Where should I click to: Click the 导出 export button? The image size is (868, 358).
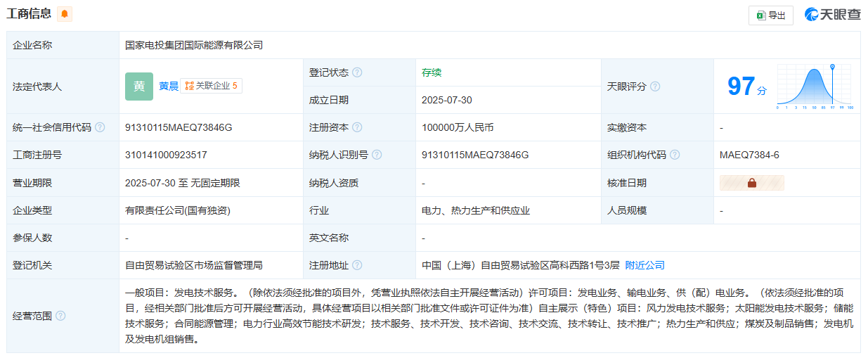pos(771,15)
